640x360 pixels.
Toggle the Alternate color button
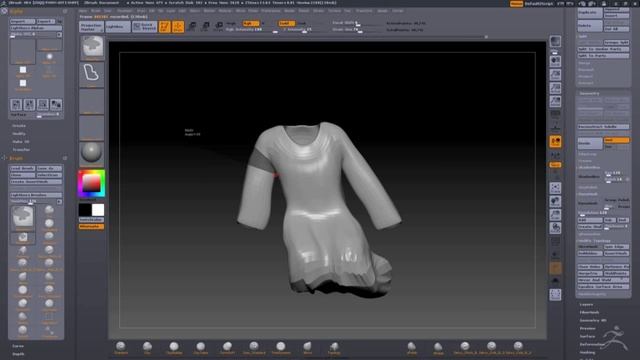click(x=91, y=227)
